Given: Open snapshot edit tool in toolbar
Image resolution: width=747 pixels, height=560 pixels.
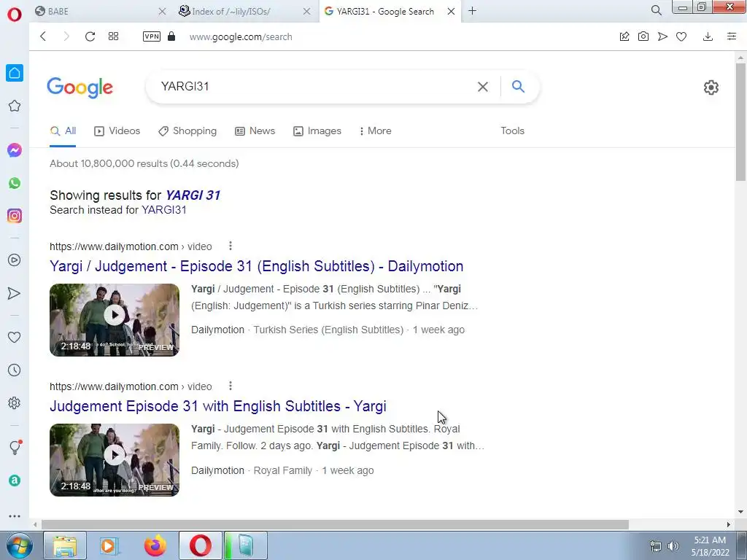Looking at the screenshot, I should click(x=624, y=36).
